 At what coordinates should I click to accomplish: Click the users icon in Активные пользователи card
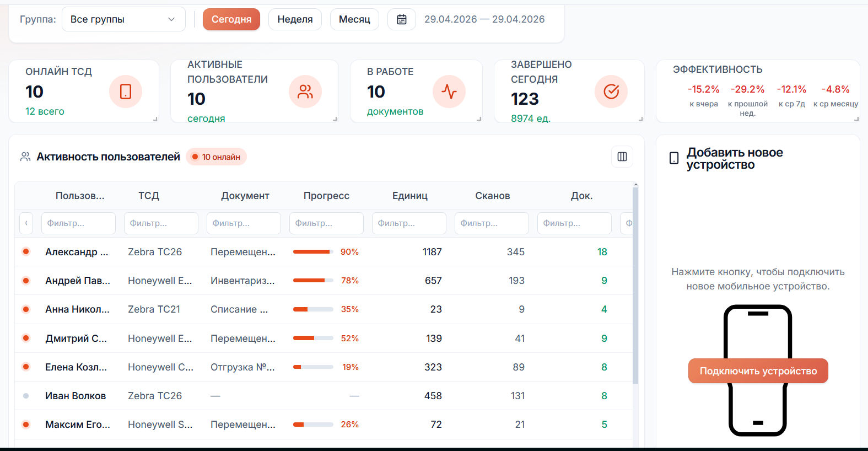(x=305, y=92)
